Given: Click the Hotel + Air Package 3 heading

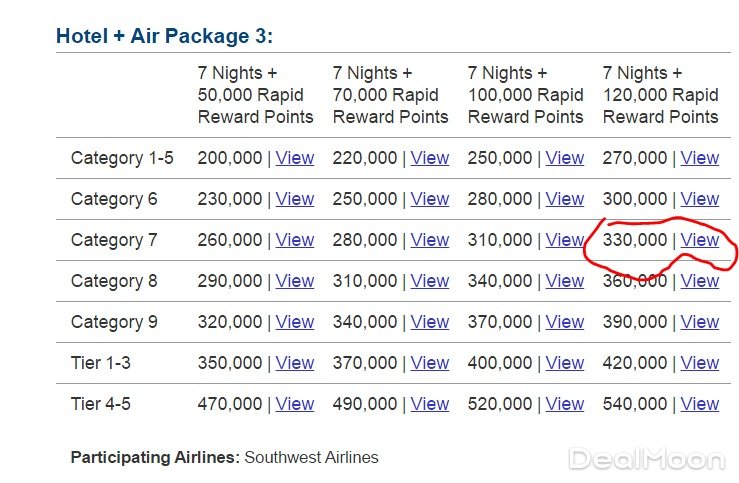Looking at the screenshot, I should click(x=164, y=37).
